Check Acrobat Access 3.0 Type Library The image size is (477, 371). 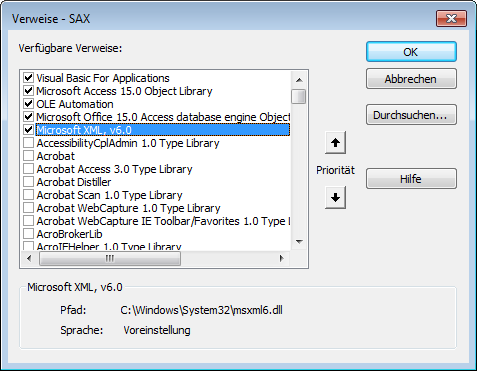point(28,169)
